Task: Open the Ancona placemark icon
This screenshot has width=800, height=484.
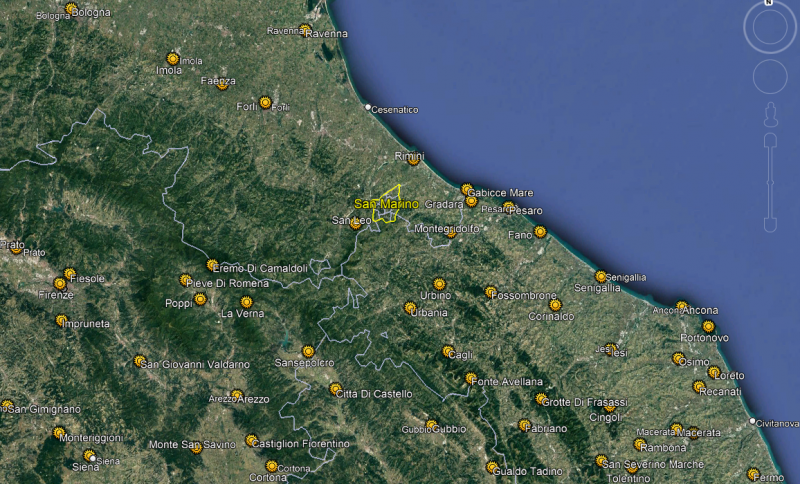Action: tap(682, 307)
